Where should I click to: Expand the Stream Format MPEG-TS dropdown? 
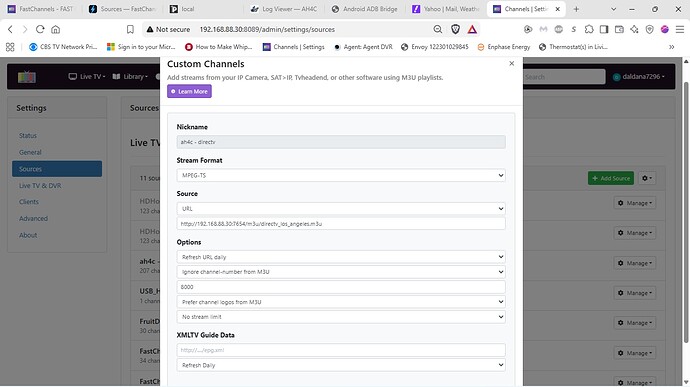(341, 175)
